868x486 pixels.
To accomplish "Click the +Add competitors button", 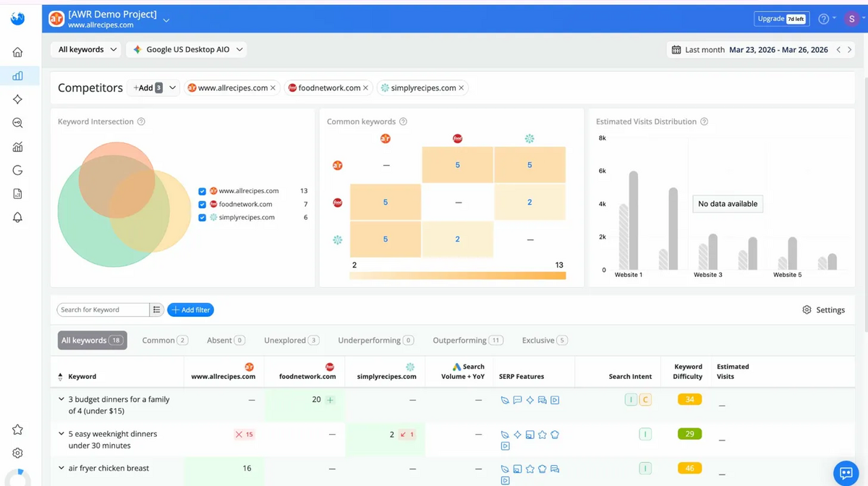I will pos(147,88).
